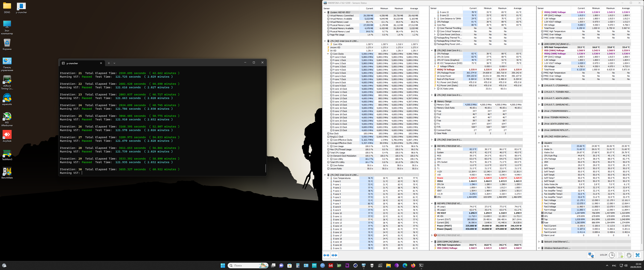Collapse the Core Clocks tree row
The height and width of the screenshot is (270, 644).
point(328,54)
